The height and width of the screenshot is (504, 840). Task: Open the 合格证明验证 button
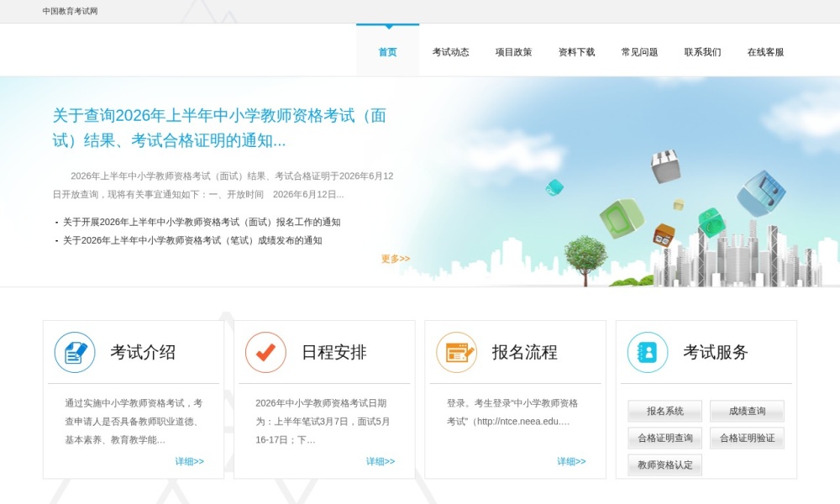pos(747,438)
